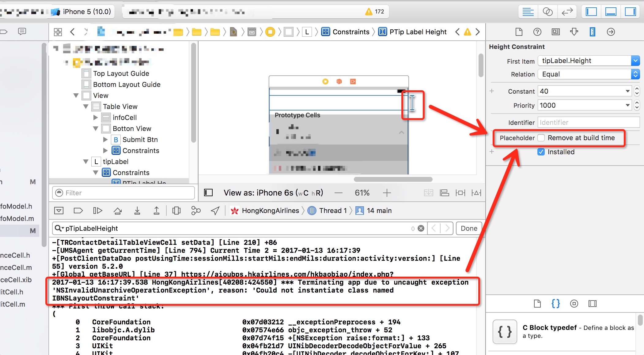
Task: Click Simulate Location arrow icon
Action: click(x=215, y=211)
